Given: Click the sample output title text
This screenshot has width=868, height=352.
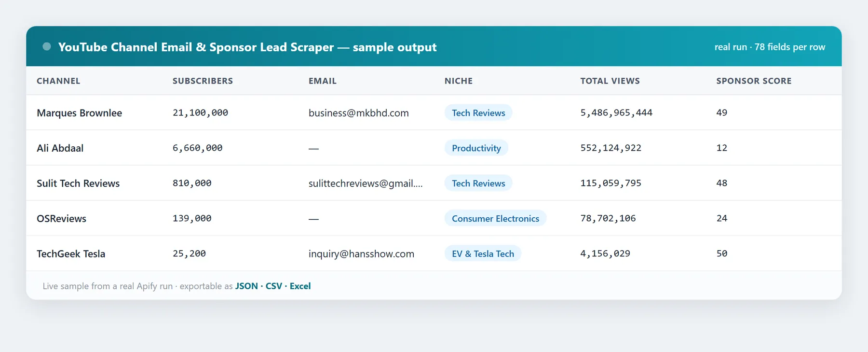Looking at the screenshot, I should 247,47.
